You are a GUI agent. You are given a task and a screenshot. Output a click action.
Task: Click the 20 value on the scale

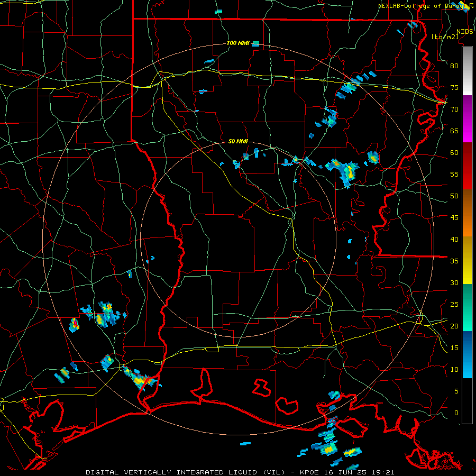point(454,326)
